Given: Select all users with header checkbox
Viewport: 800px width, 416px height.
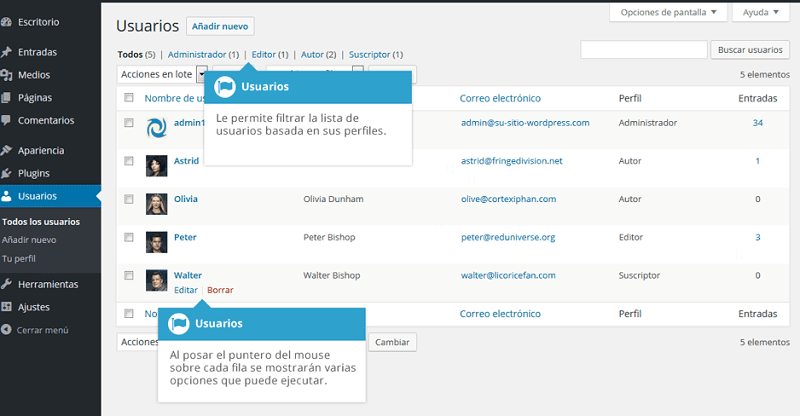Looking at the screenshot, I should 128,98.
